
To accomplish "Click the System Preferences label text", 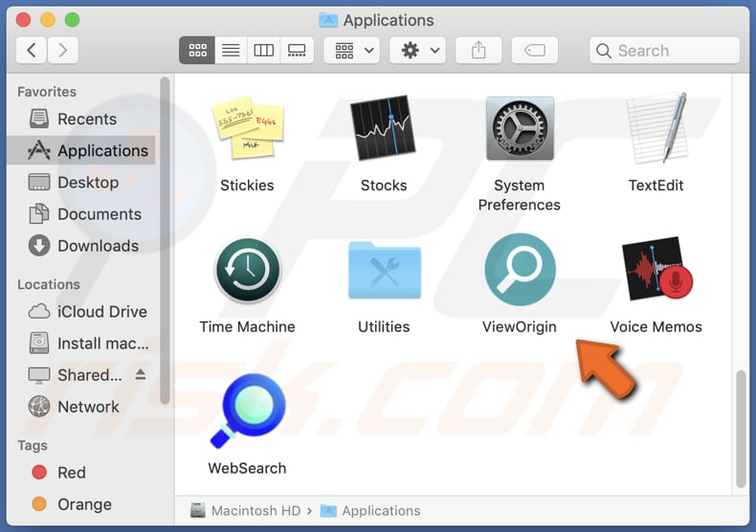I will (520, 195).
